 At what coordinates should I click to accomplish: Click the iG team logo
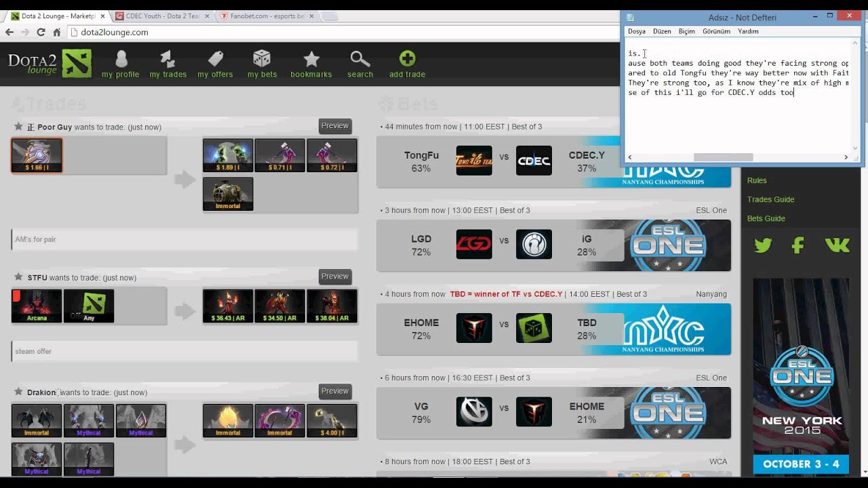tap(534, 245)
